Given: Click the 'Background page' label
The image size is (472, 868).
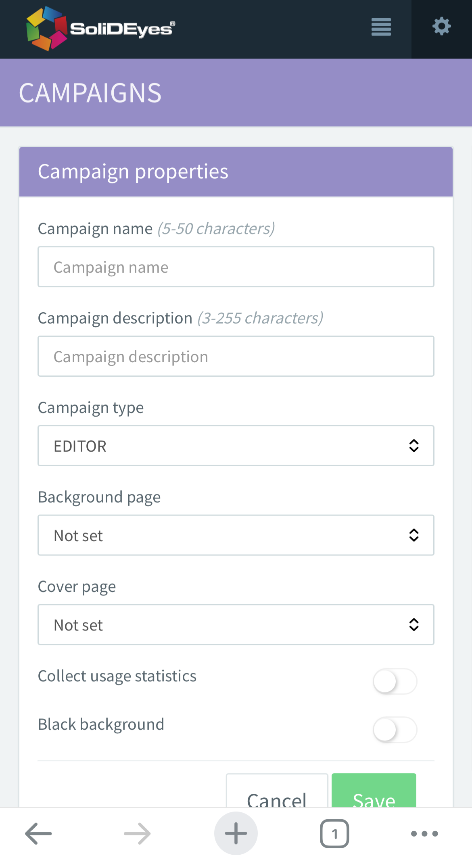Looking at the screenshot, I should pos(99,497).
